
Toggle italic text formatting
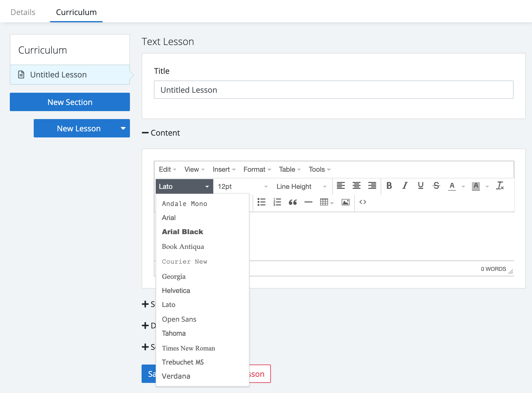click(405, 186)
